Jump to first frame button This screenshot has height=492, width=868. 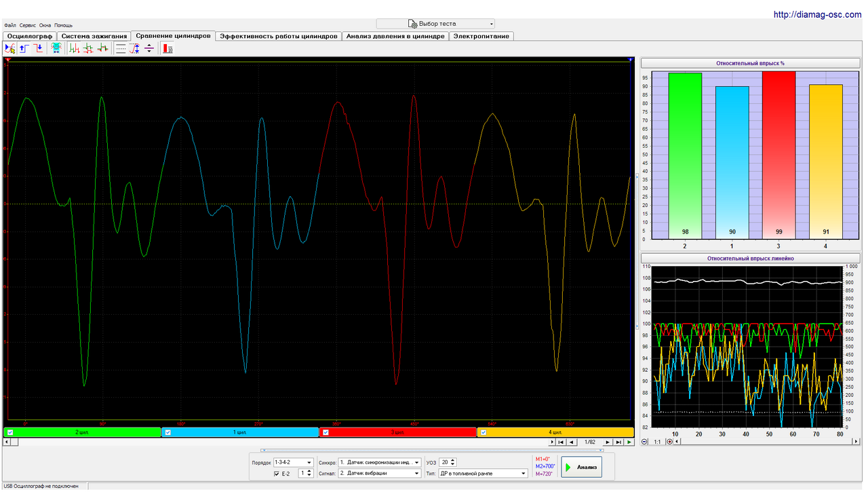(561, 442)
